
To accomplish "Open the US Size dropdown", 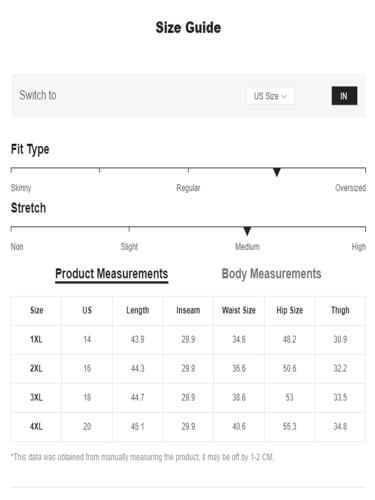I will click(270, 96).
